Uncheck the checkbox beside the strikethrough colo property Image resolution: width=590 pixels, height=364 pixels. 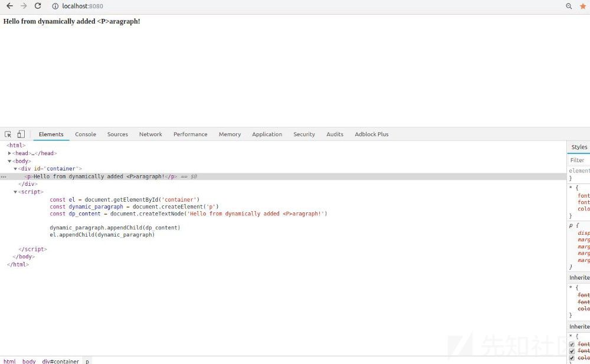(572, 358)
